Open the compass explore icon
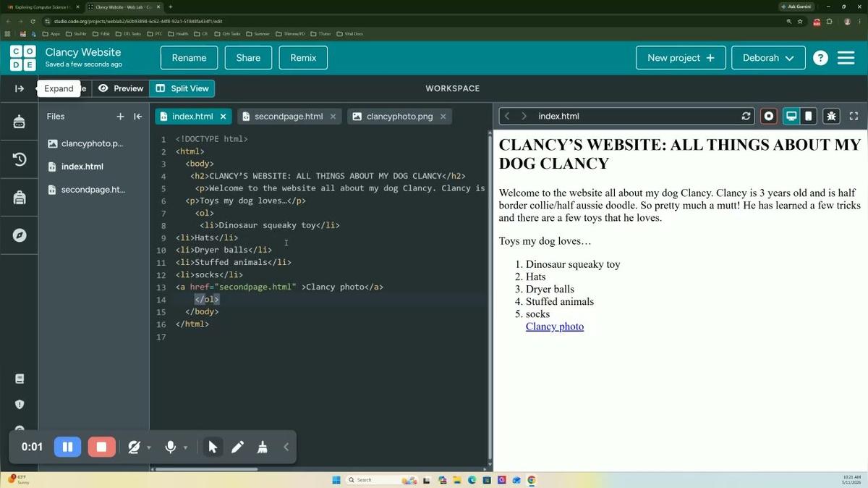 pyautogui.click(x=20, y=235)
